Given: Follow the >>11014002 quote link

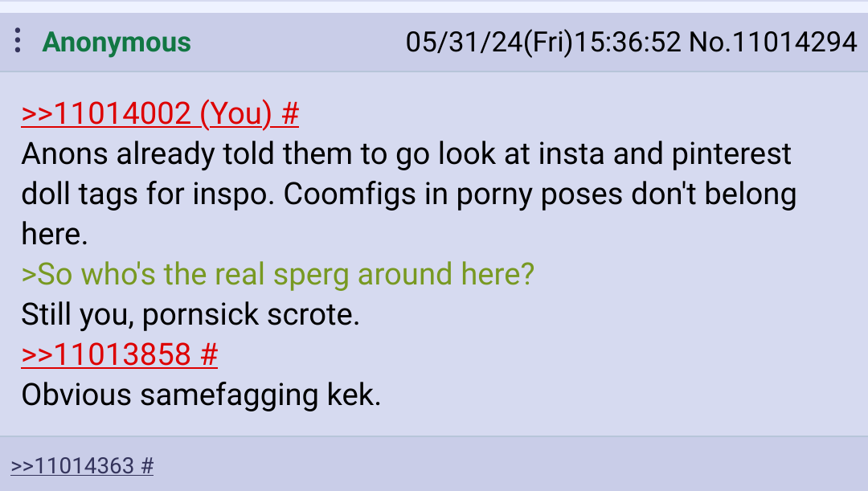Looking at the screenshot, I should 106,113.
